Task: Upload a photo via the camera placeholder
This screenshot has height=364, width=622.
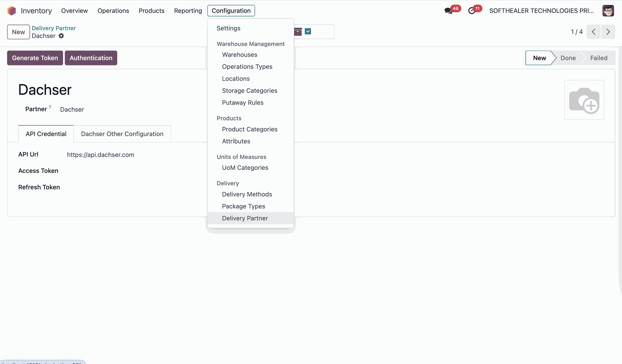Action: coord(584,100)
